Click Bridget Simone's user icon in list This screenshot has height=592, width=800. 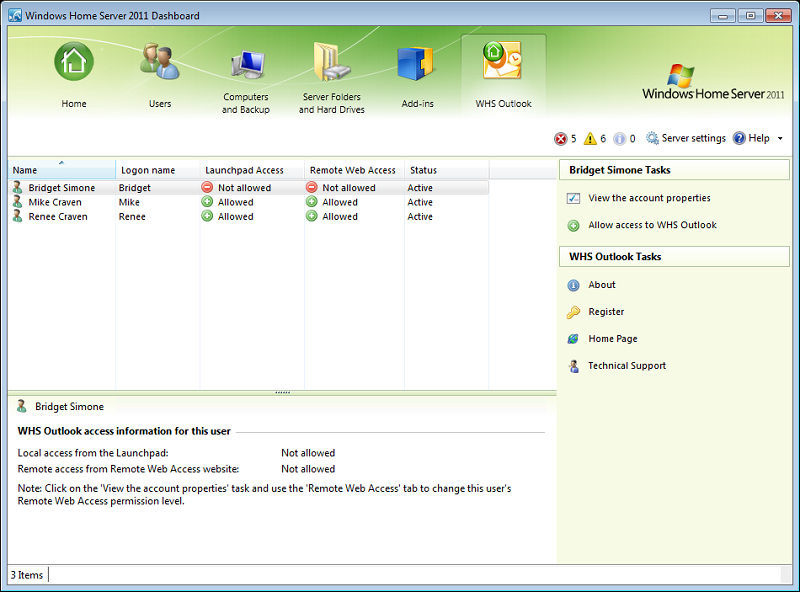(x=18, y=187)
